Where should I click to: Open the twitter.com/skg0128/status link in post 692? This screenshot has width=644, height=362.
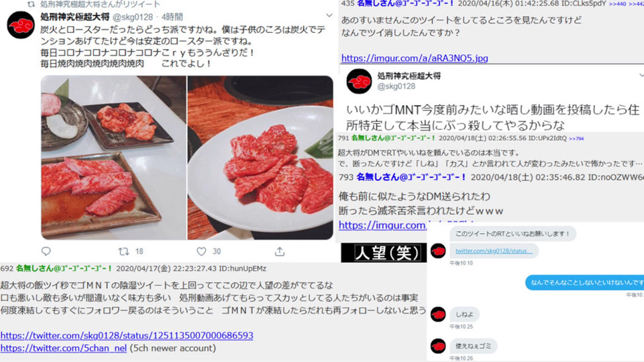coord(127,335)
